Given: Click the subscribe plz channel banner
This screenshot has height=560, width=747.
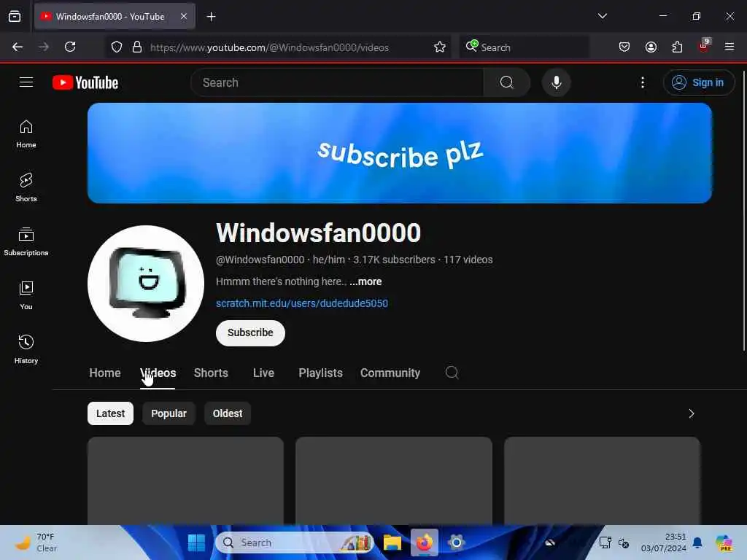Looking at the screenshot, I should (400, 153).
